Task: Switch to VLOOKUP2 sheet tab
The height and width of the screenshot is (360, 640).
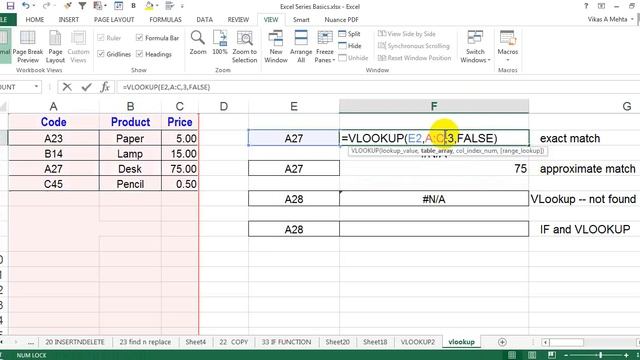Action: [x=418, y=342]
